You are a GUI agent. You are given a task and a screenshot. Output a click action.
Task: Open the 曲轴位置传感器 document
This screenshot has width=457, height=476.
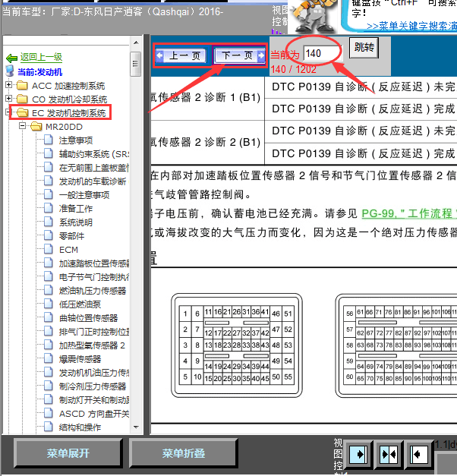[88, 318]
